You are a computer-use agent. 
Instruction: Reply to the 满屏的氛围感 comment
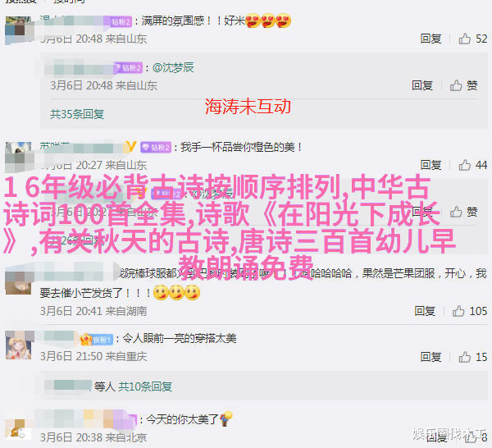click(430, 39)
